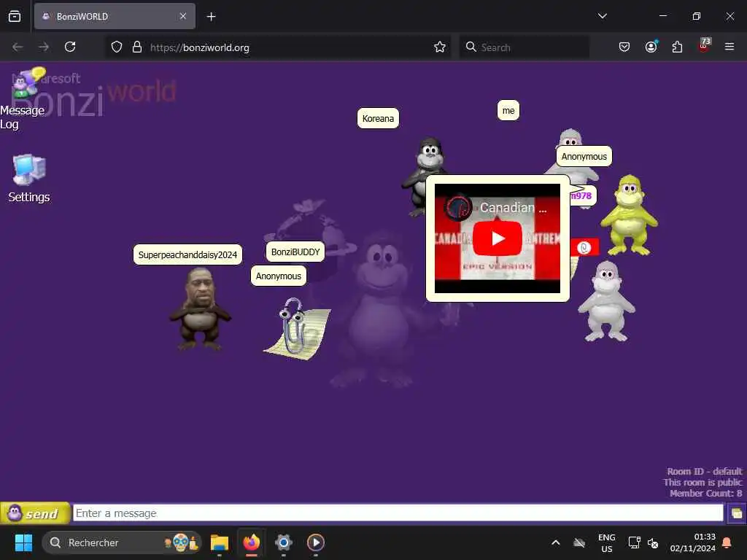Play the Canadian Anthem YouTube video

coord(498,238)
